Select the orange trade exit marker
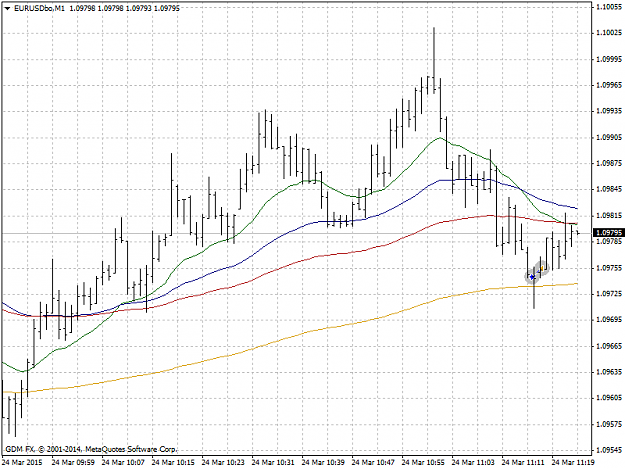The image size is (625, 469). point(542,269)
